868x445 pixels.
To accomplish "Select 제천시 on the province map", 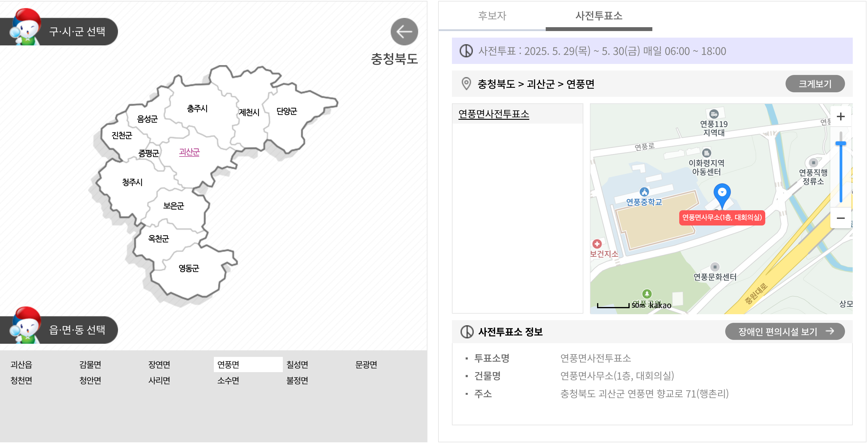I will click(249, 112).
